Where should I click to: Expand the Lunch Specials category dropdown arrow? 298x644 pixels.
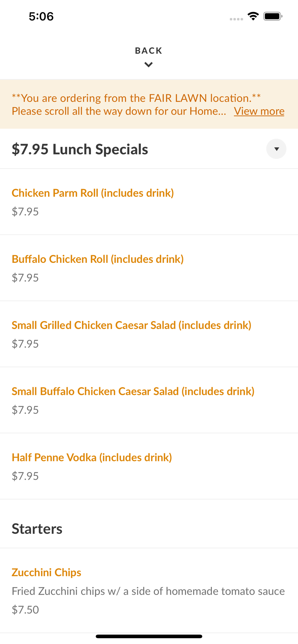point(276,149)
